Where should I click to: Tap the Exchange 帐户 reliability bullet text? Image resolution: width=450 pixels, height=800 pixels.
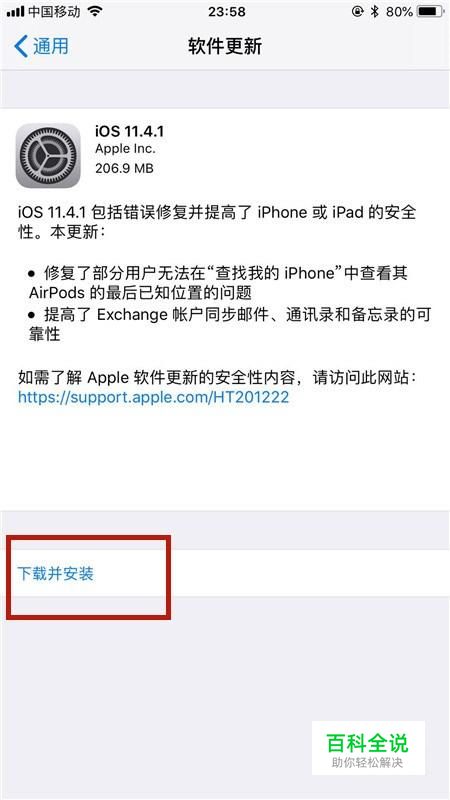click(230, 324)
